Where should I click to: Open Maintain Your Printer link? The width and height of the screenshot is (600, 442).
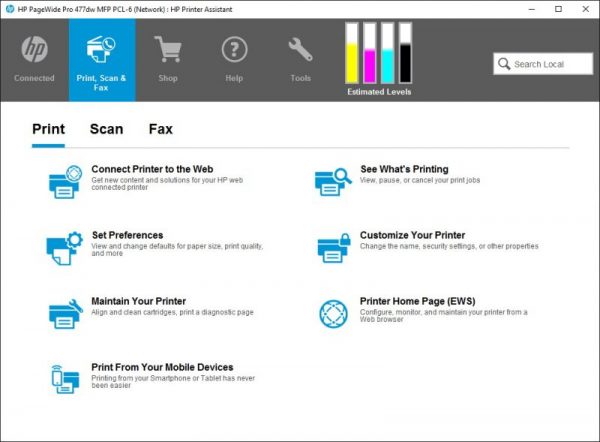click(x=139, y=301)
